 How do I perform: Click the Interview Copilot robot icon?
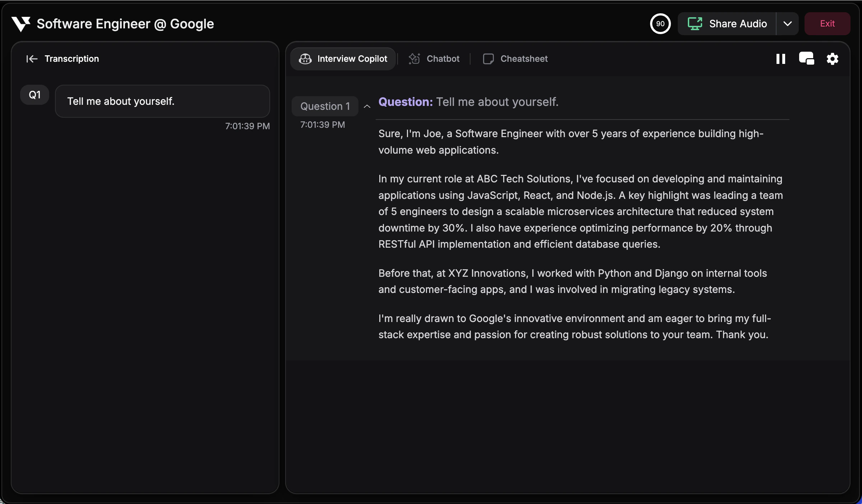(305, 59)
